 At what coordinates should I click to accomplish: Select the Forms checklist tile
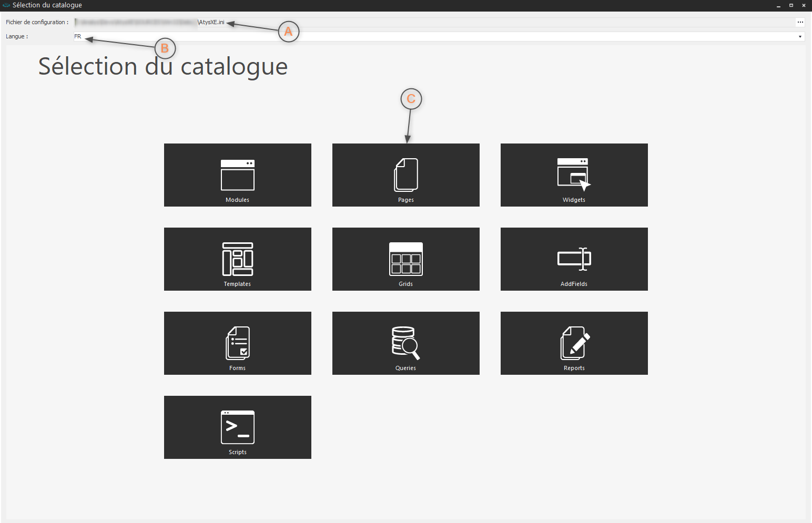pos(237,343)
